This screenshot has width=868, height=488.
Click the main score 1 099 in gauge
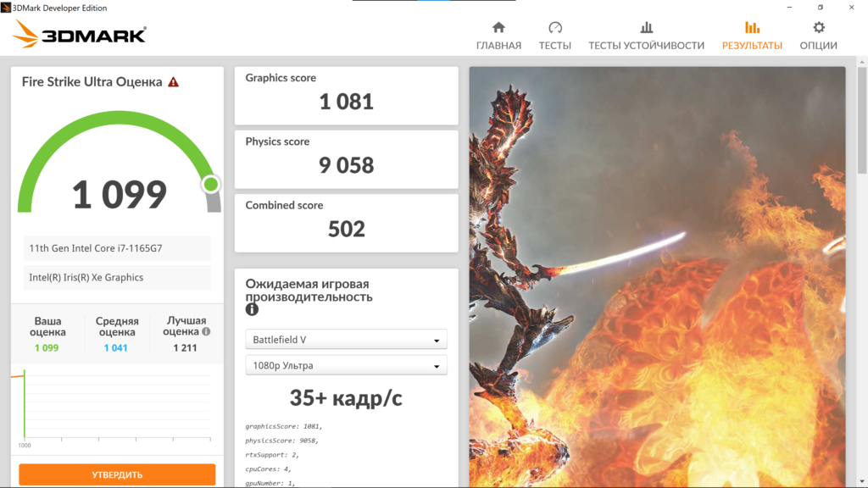(120, 195)
